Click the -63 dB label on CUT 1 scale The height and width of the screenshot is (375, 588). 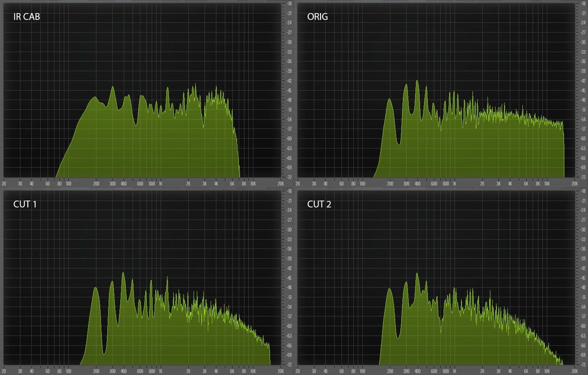pyautogui.click(x=289, y=336)
